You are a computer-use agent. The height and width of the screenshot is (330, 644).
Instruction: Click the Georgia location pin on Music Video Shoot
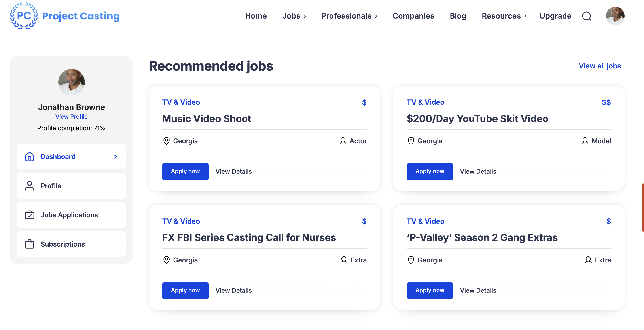[x=166, y=141]
